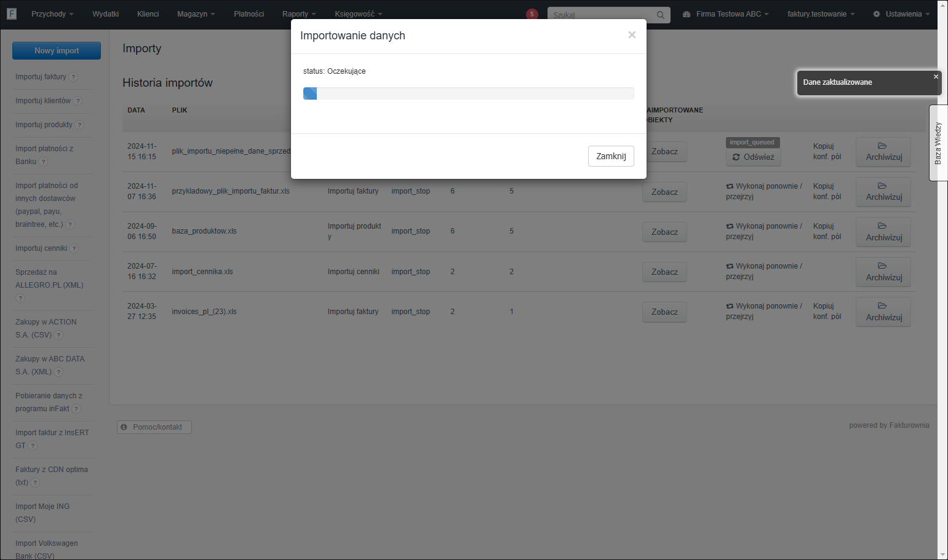This screenshot has width=948, height=560.
Task: Open the faktury.testowanie account menu
Action: click(821, 14)
